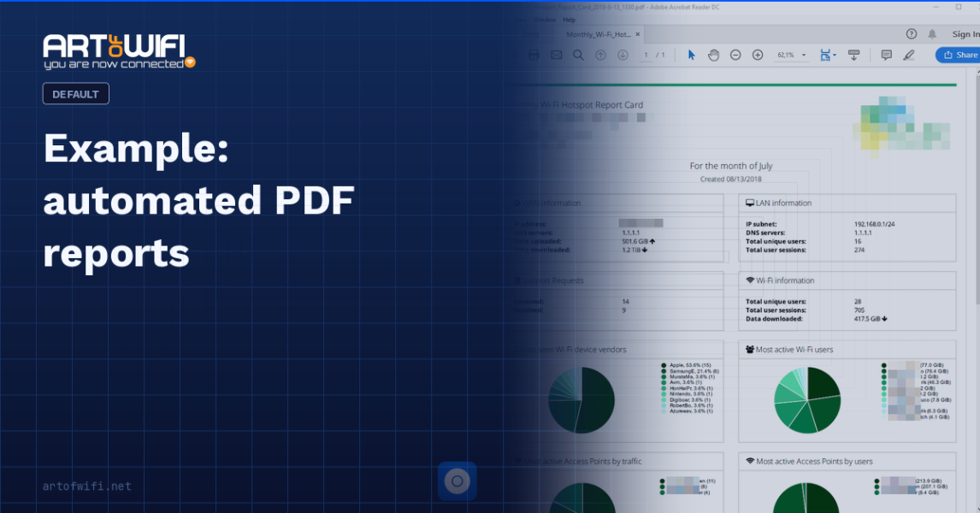Open the fit page options dropdown
The image size is (980, 513).
(828, 55)
